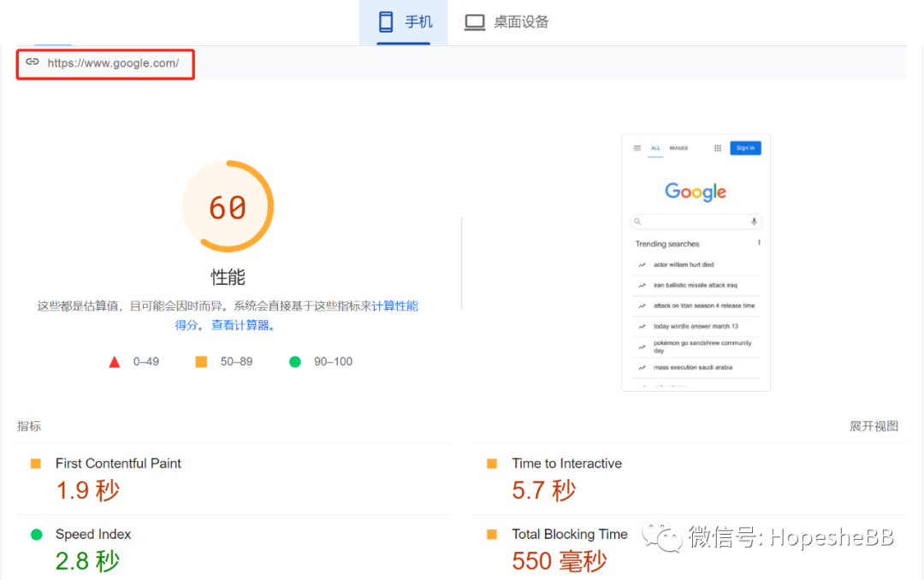
Task: Click the hamburger menu icon in the Google preview
Action: (637, 148)
